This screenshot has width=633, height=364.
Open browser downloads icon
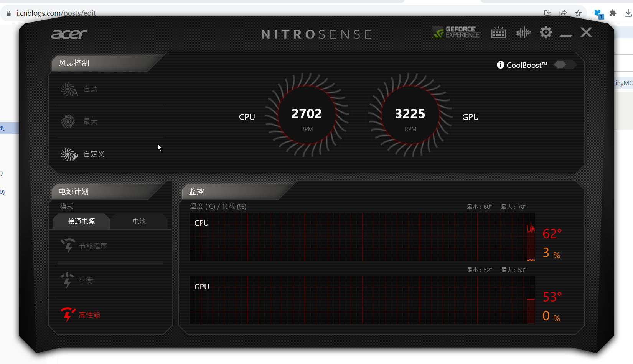(628, 13)
